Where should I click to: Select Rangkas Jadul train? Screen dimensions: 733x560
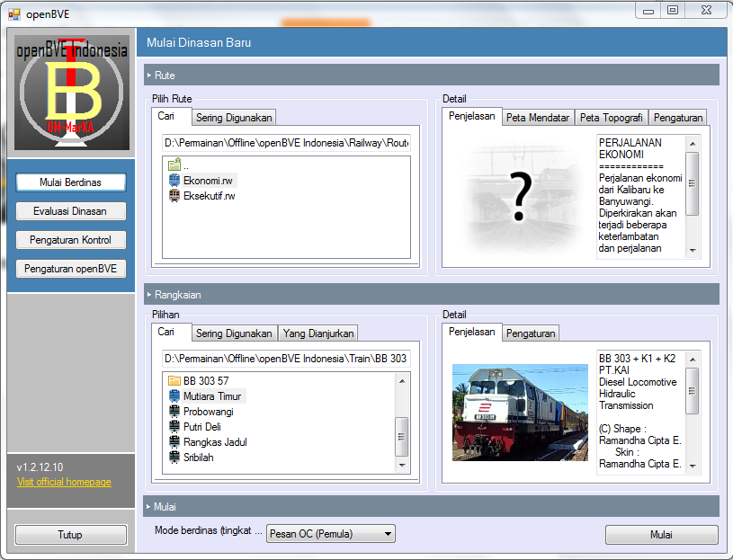coord(215,442)
